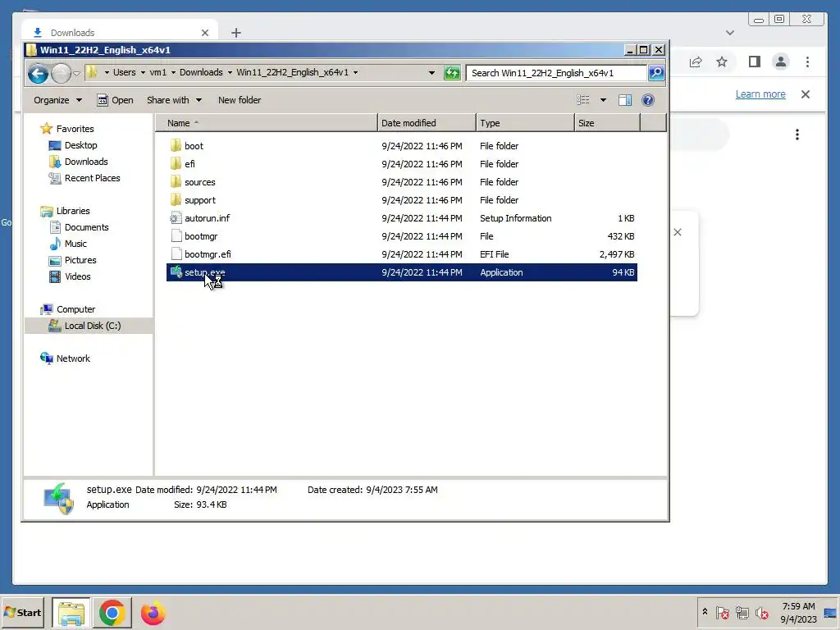Select the boot folder

401,146
